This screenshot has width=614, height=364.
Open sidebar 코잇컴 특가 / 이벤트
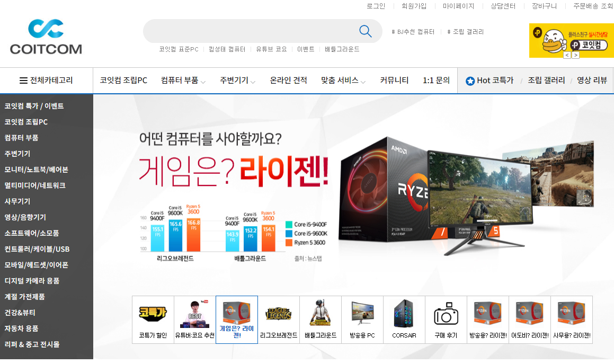coord(34,106)
